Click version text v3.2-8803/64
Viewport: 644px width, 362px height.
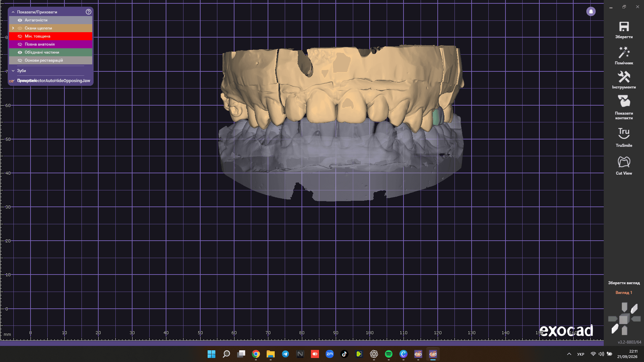pos(630,342)
